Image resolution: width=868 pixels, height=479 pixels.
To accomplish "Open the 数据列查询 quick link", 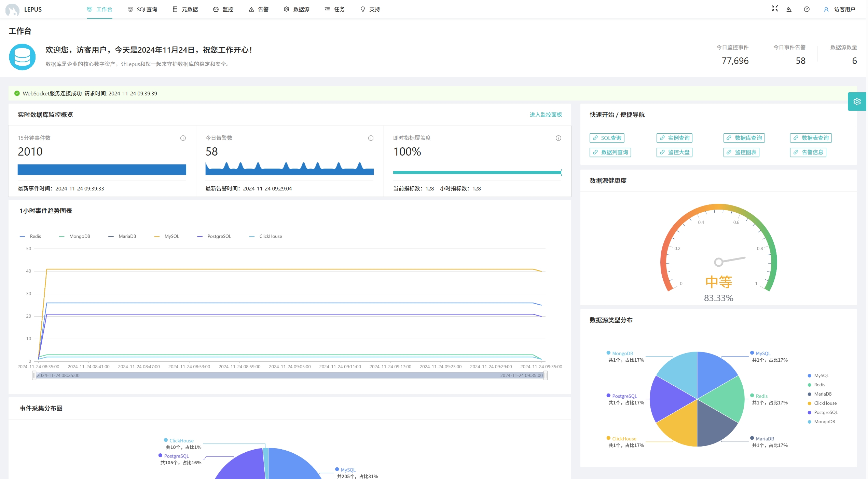I will [610, 152].
